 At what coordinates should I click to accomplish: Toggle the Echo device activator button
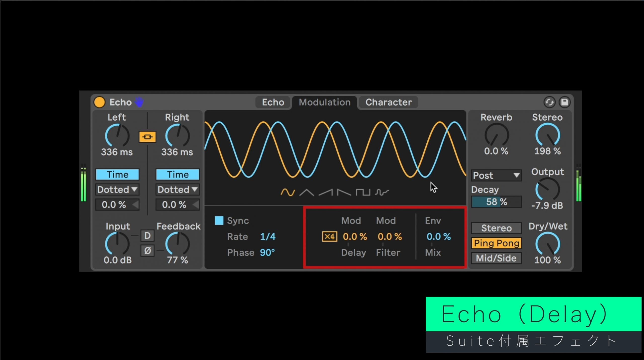click(99, 102)
